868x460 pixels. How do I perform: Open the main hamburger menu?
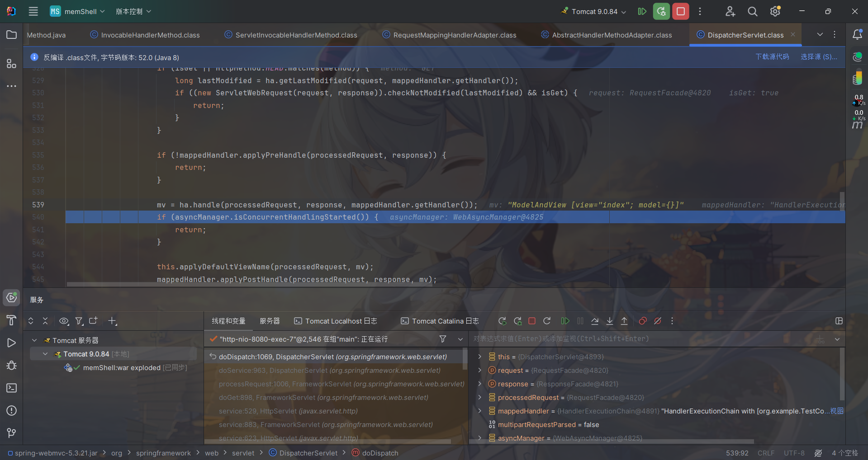pyautogui.click(x=33, y=11)
